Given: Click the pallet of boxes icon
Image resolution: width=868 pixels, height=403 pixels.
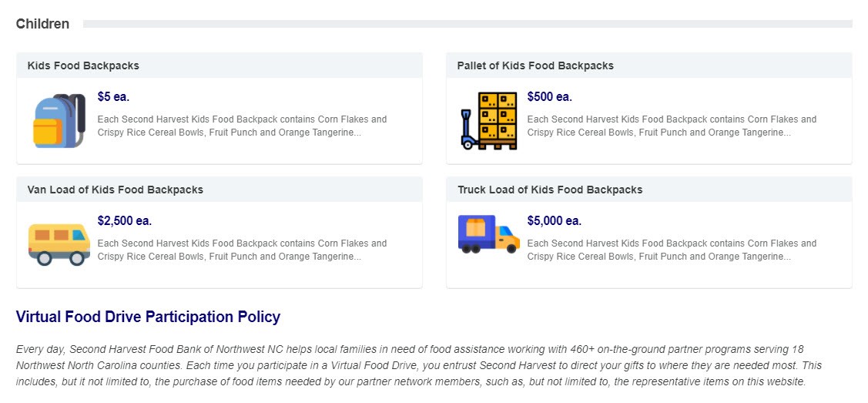Looking at the screenshot, I should 488,121.
